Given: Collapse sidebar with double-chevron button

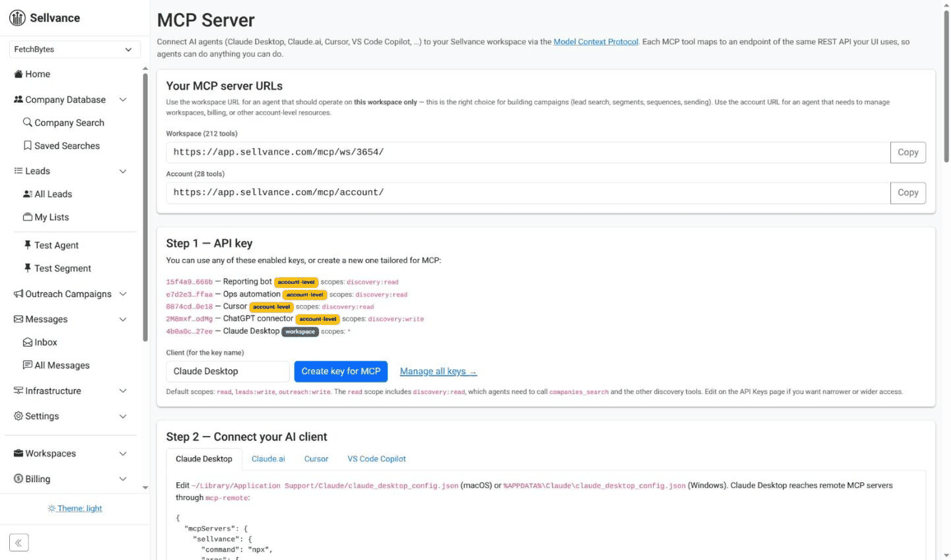Looking at the screenshot, I should (x=18, y=543).
